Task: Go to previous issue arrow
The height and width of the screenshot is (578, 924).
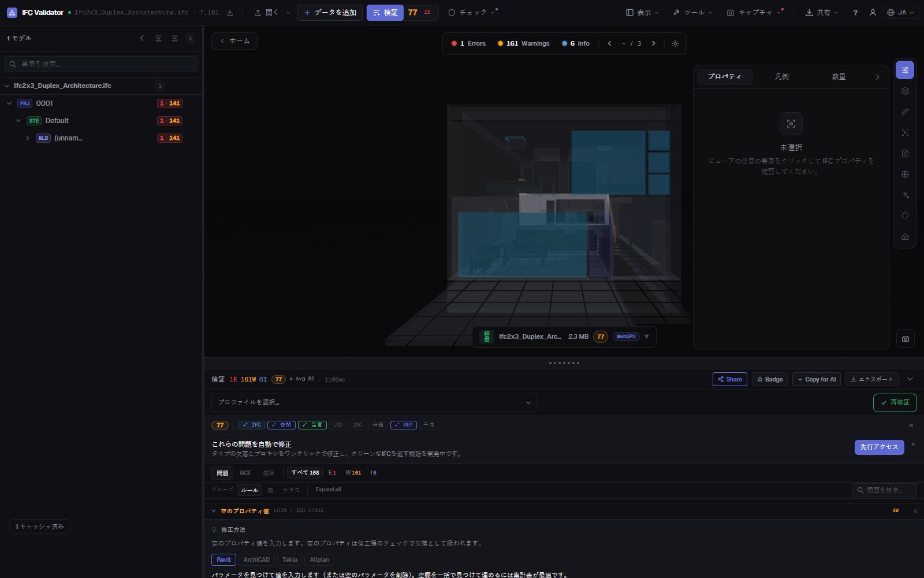Action: 609,43
